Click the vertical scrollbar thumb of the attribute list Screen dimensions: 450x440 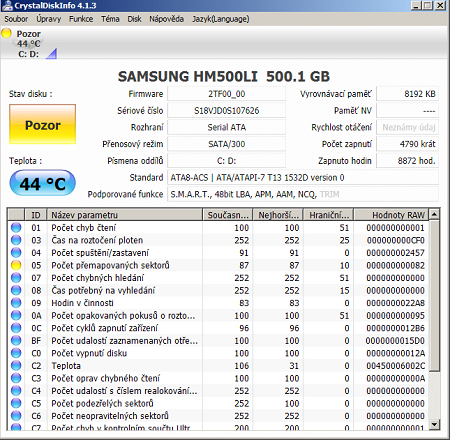[434, 295]
